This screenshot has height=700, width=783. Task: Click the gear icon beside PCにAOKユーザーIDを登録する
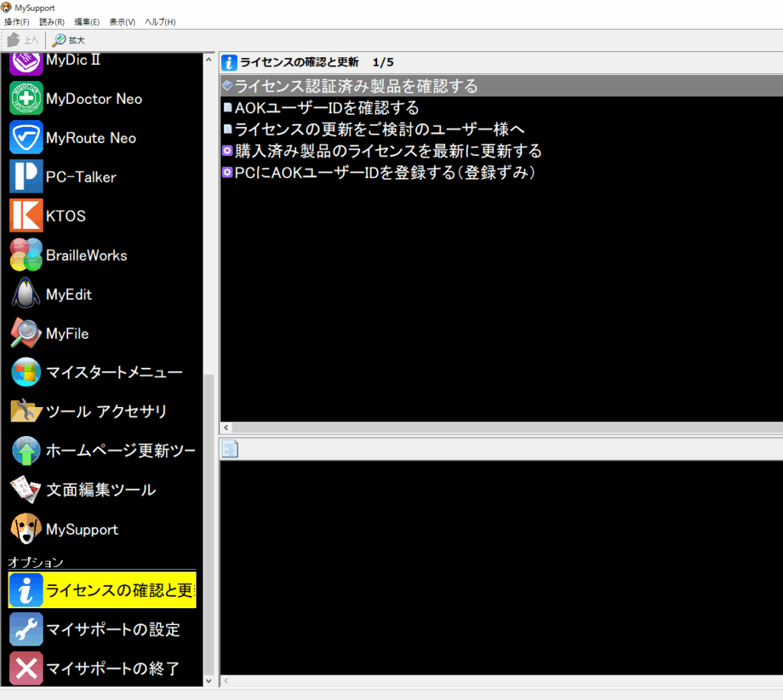point(228,172)
